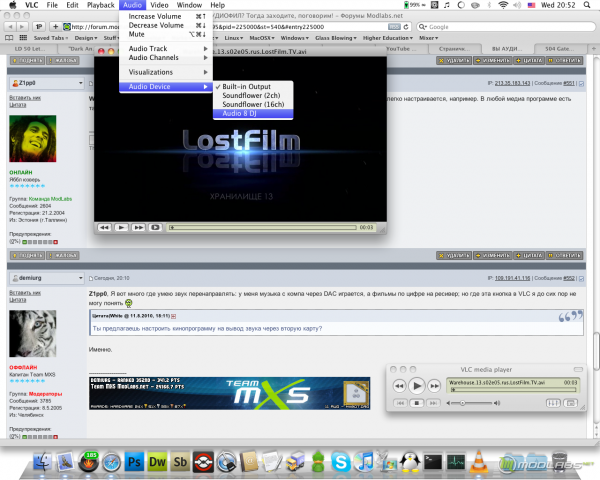This screenshot has width=600, height=480.
Task: Tick the checkbox beside post #552
Action: click(581, 279)
